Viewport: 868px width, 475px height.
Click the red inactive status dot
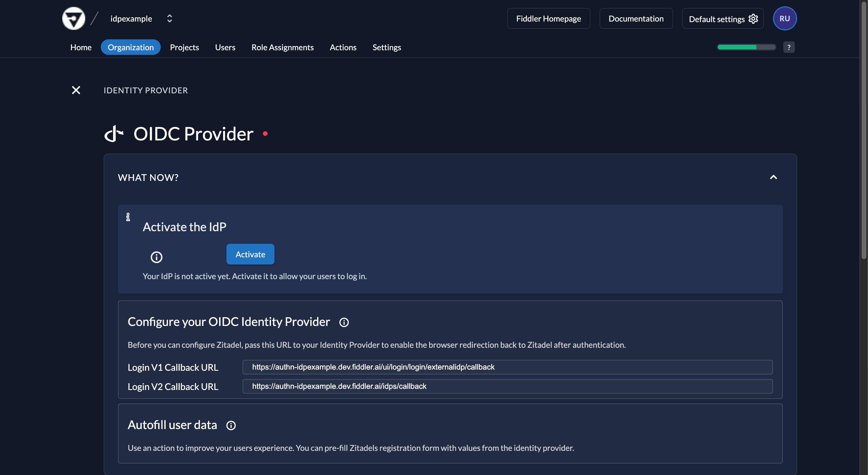click(265, 134)
